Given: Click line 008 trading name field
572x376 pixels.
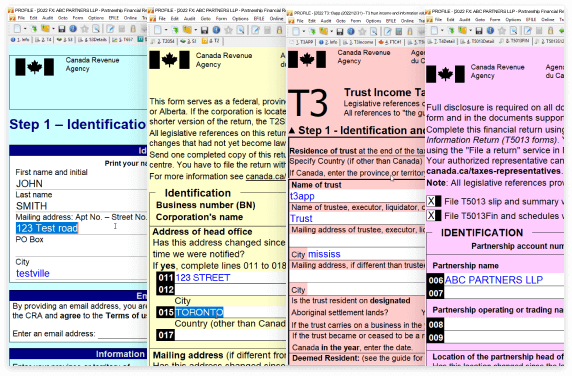Looking at the screenshot, I should (x=504, y=325).
